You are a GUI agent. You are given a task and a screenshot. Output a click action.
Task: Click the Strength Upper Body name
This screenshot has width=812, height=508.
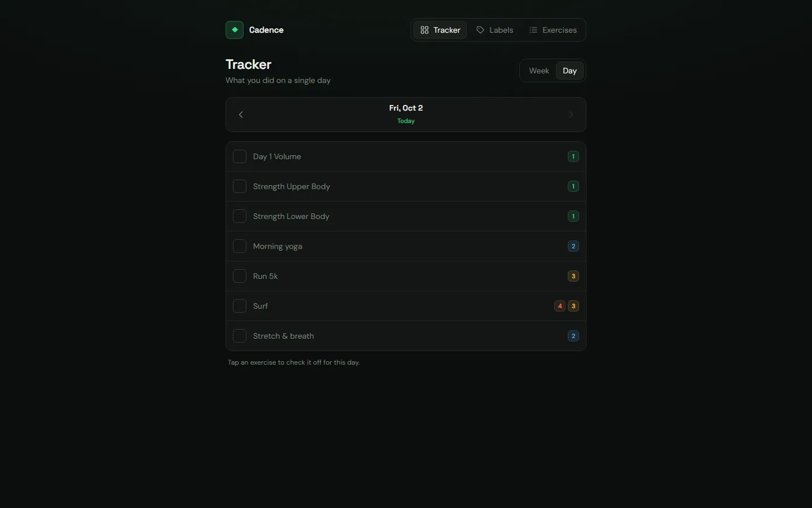(x=292, y=186)
